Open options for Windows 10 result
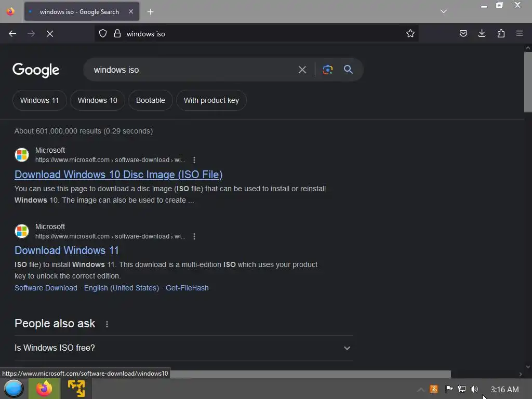The height and width of the screenshot is (399, 532). [194, 160]
